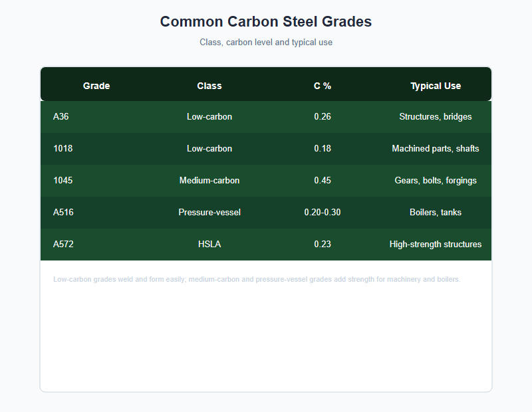Select the '0.18' carbon value cell
The height and width of the screenshot is (412, 532).
323,149
